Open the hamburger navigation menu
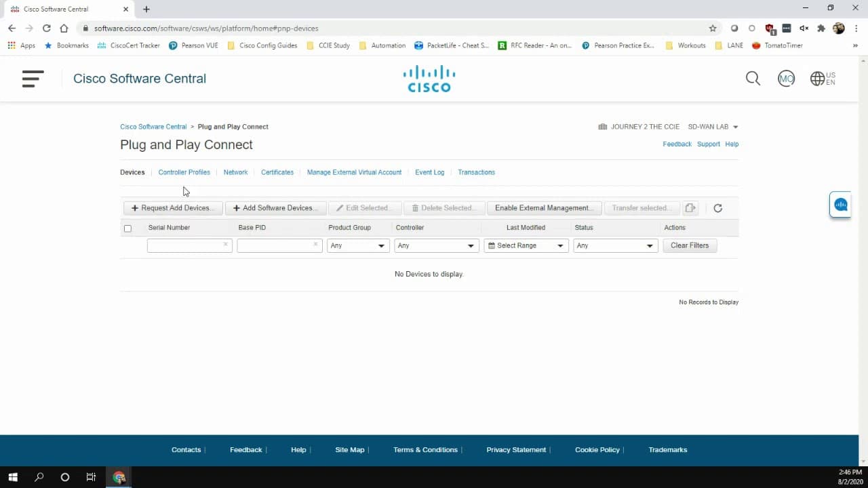 (x=33, y=79)
